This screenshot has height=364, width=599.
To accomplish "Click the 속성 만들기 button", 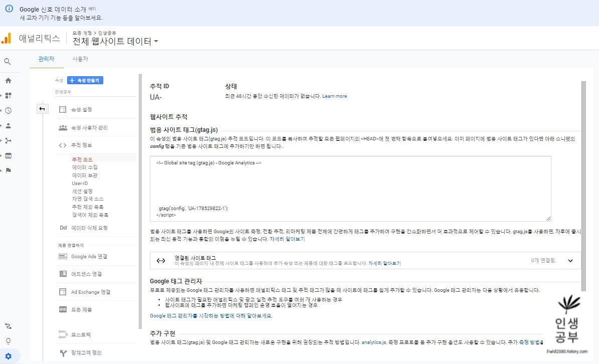I will tap(85, 81).
